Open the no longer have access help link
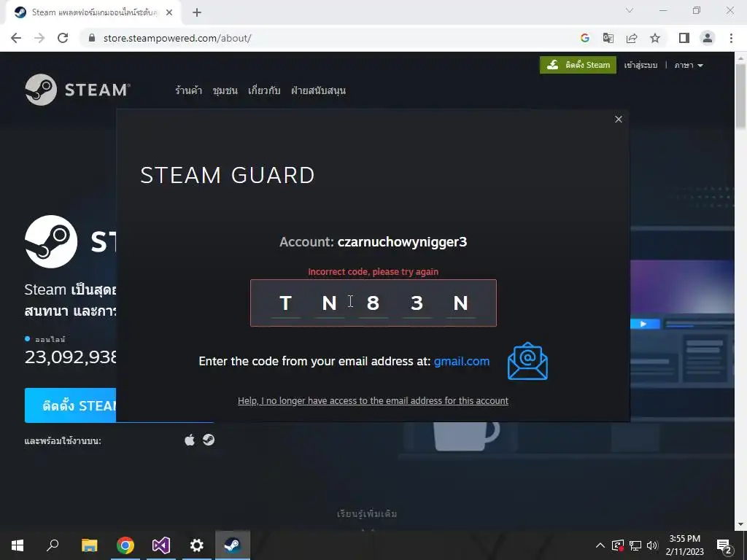Viewport: 747px width, 560px height. click(373, 401)
